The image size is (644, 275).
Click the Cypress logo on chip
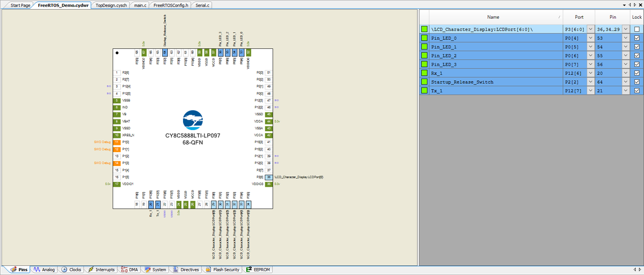(193, 120)
